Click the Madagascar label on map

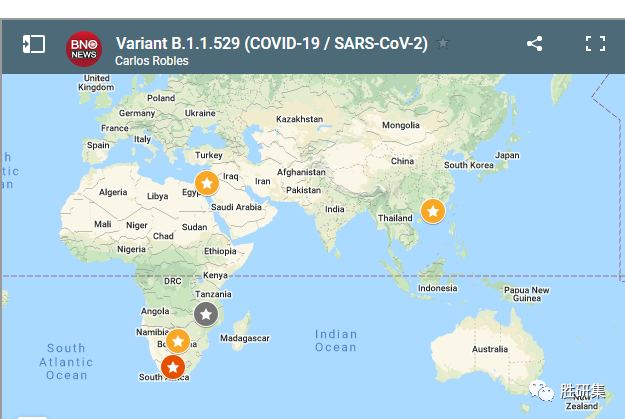[x=245, y=338]
